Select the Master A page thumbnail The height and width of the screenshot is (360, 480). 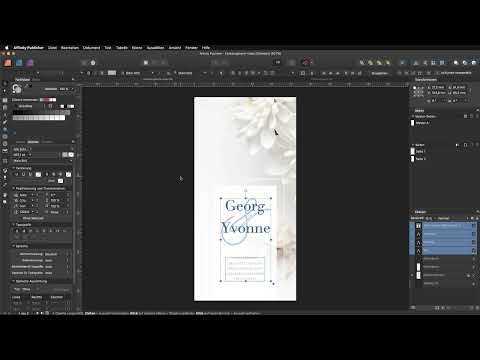tap(413, 123)
